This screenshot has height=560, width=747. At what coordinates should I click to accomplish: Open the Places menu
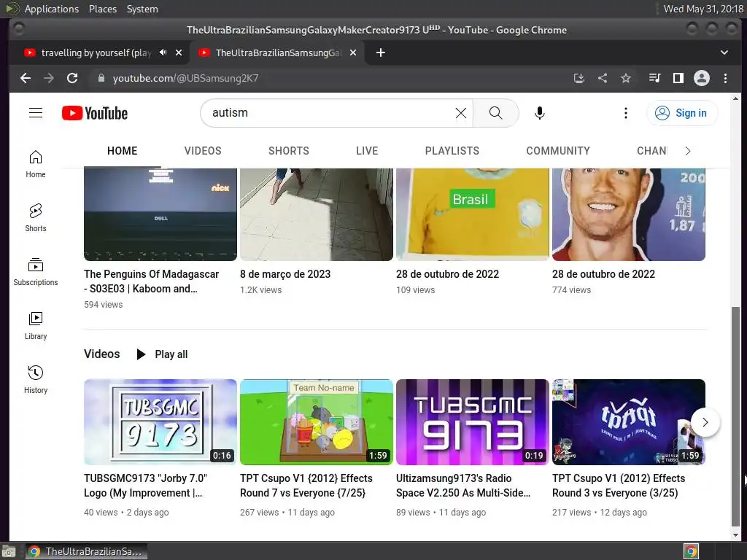[x=103, y=9]
